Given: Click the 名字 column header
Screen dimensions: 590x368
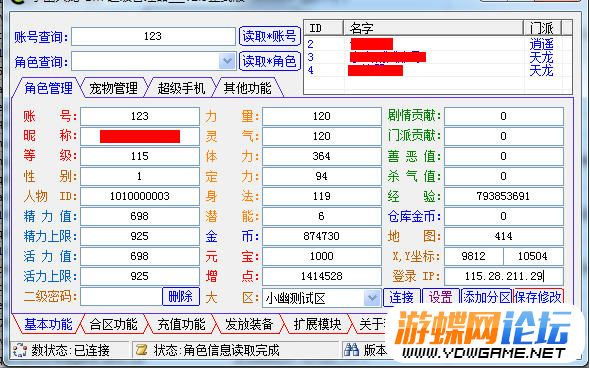Looking at the screenshot, I should [x=433, y=28].
